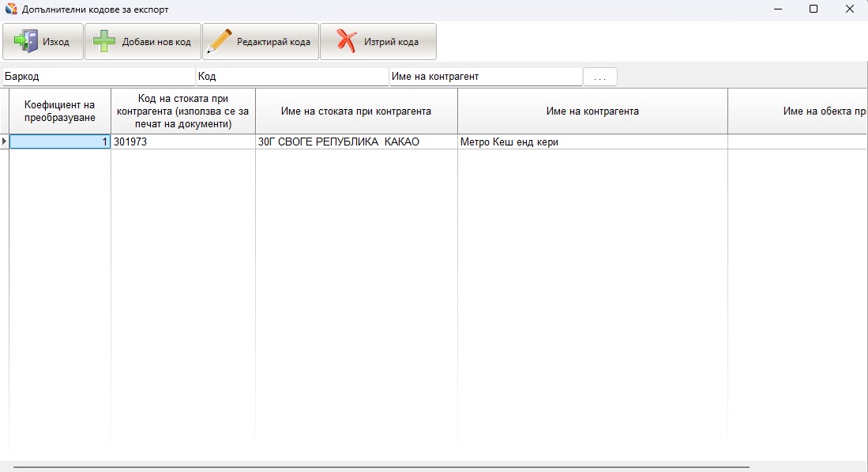This screenshot has height=472, width=868.
Task: Click the horizontal scrollbar at bottom
Action: click(x=379, y=466)
